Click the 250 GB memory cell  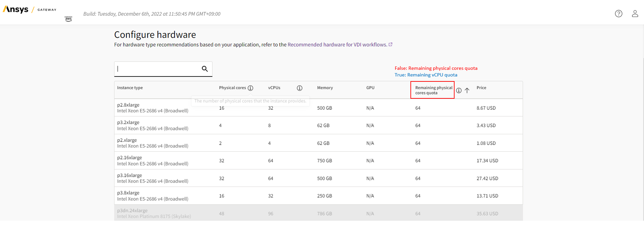click(324, 196)
